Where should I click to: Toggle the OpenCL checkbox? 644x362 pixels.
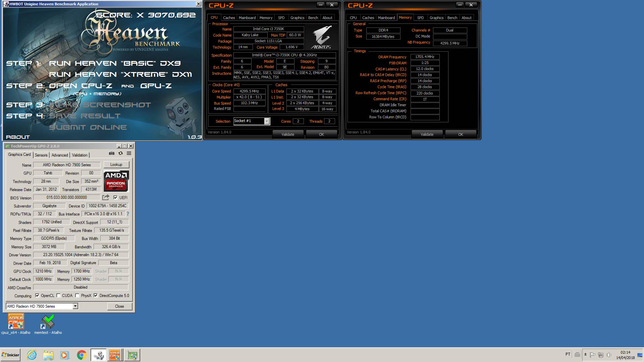pyautogui.click(x=37, y=296)
